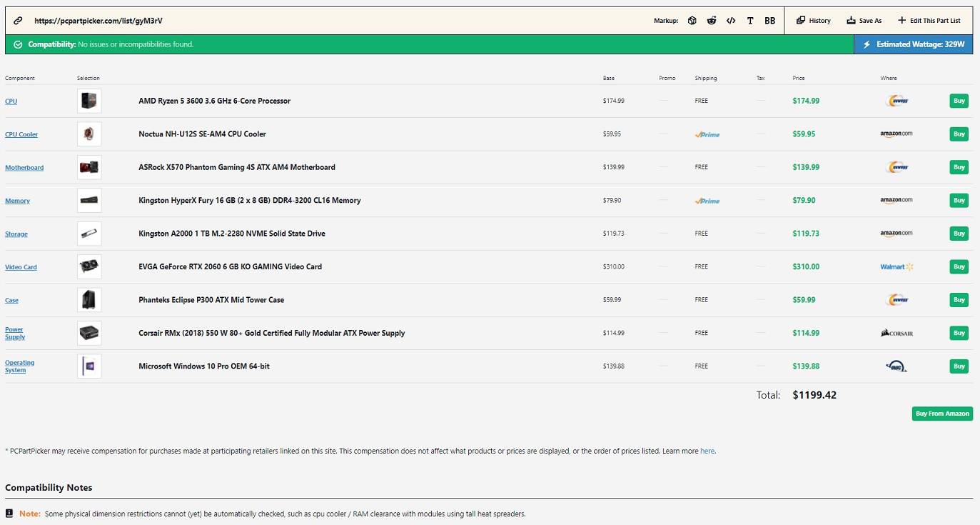Image resolution: width=980 pixels, height=525 pixels.
Task: Open the Operating System component link
Action: 20,366
